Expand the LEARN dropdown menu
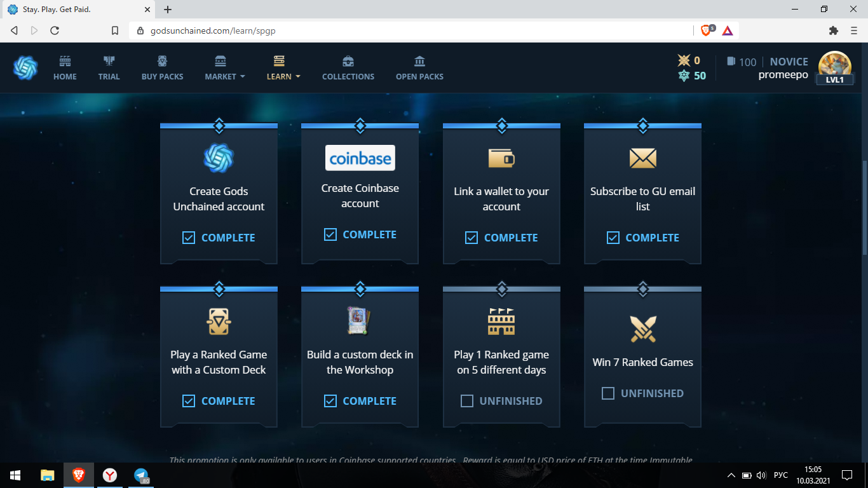Screen dimensions: 868x488 (283, 68)
